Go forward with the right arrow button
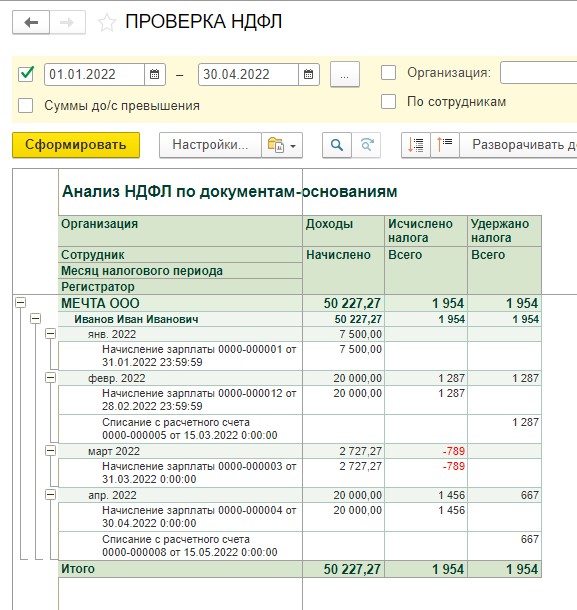This screenshot has width=577, height=610. click(x=68, y=22)
